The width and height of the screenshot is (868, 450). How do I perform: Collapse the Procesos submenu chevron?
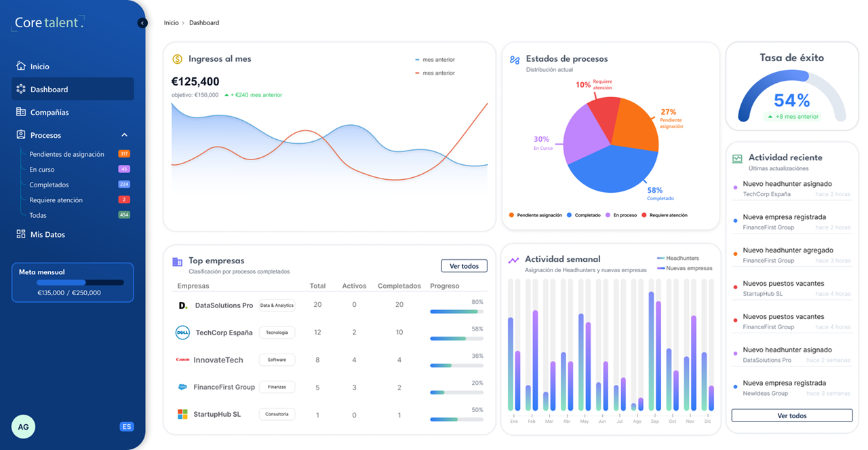pyautogui.click(x=124, y=135)
